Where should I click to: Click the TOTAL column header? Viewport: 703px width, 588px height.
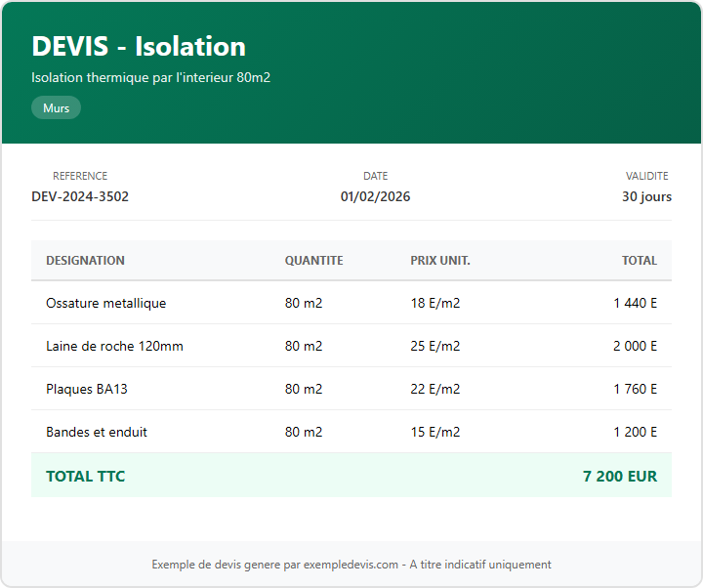(x=639, y=261)
